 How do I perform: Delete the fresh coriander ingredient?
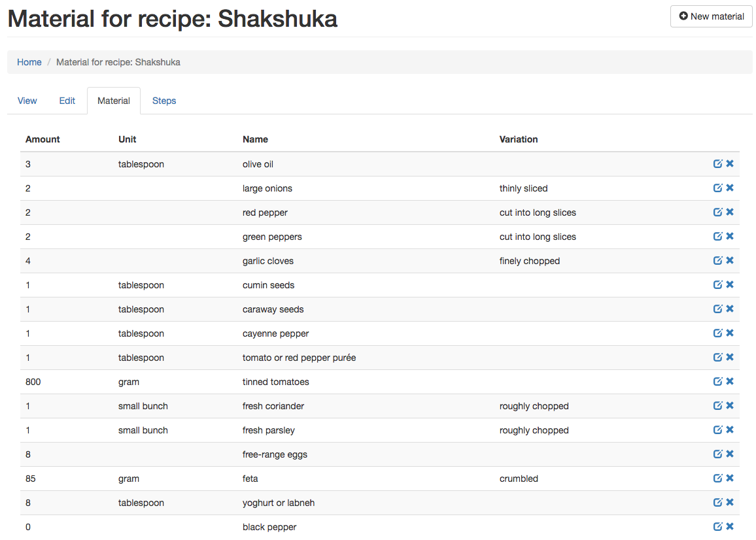click(x=730, y=406)
